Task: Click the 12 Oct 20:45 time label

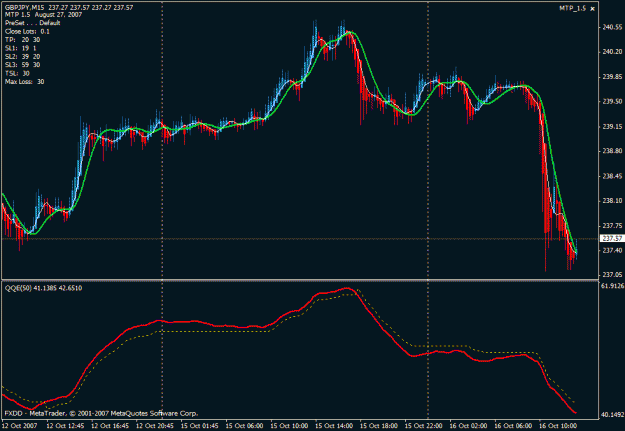Action: click(155, 426)
